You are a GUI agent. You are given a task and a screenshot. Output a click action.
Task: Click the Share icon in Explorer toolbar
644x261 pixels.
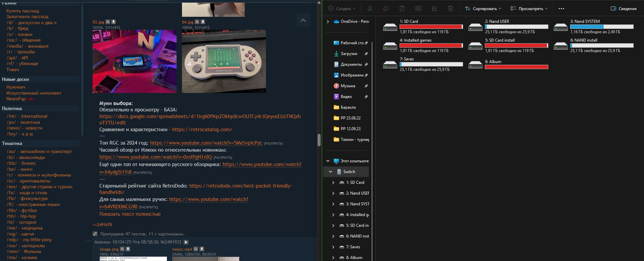click(434, 8)
